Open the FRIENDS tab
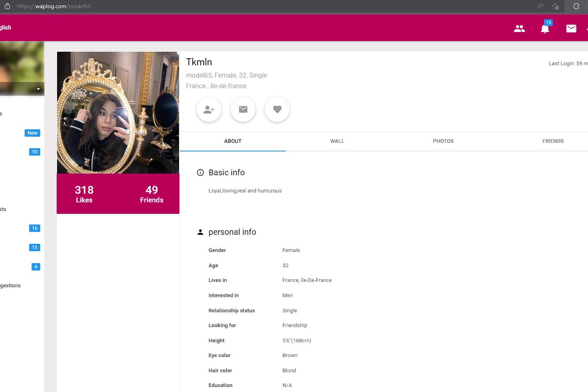Viewport: 588px width, 392px height. pyautogui.click(x=553, y=141)
